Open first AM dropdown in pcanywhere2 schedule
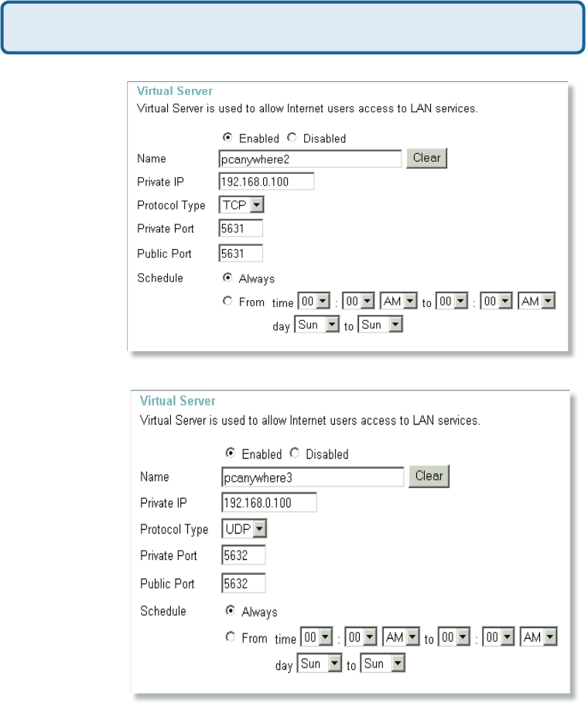This screenshot has height=710, width=588. click(399, 302)
